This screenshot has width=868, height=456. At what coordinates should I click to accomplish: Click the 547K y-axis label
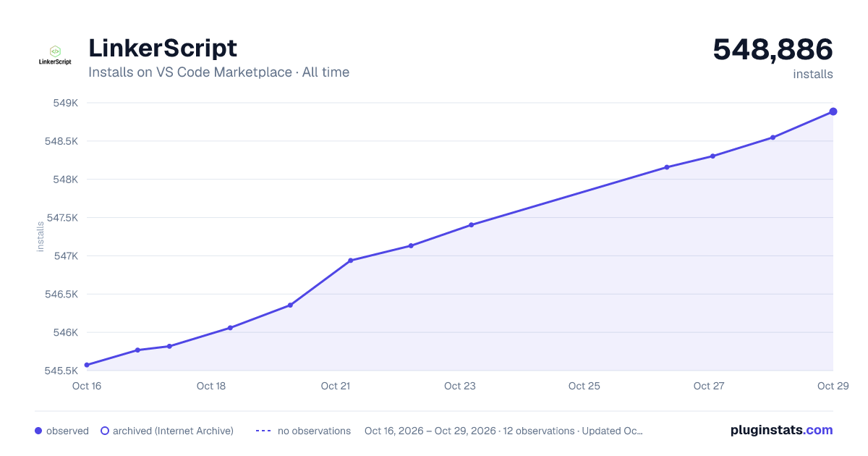(67, 256)
